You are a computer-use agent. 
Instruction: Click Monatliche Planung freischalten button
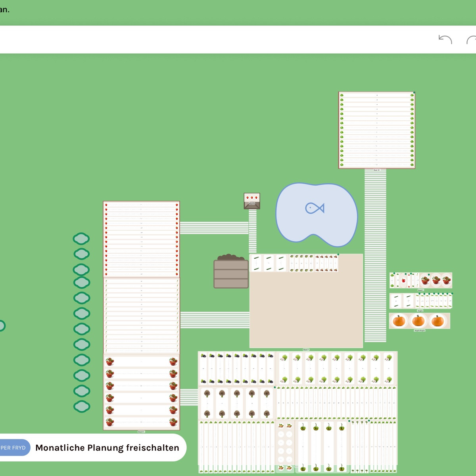[107, 448]
